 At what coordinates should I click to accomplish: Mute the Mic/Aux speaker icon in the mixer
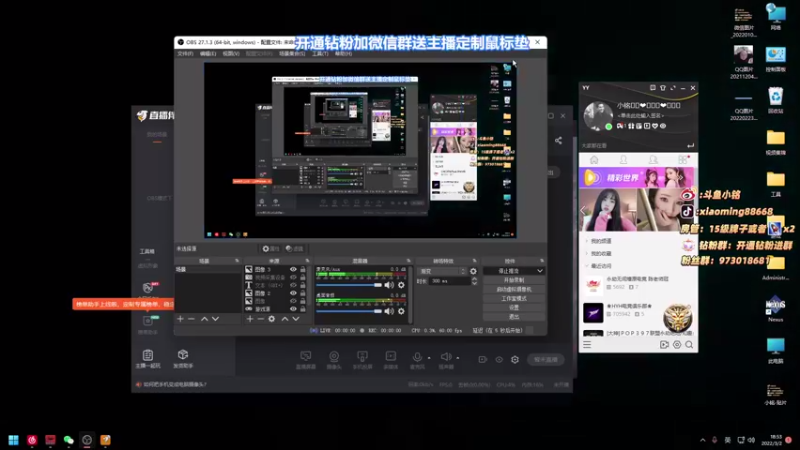tap(389, 285)
